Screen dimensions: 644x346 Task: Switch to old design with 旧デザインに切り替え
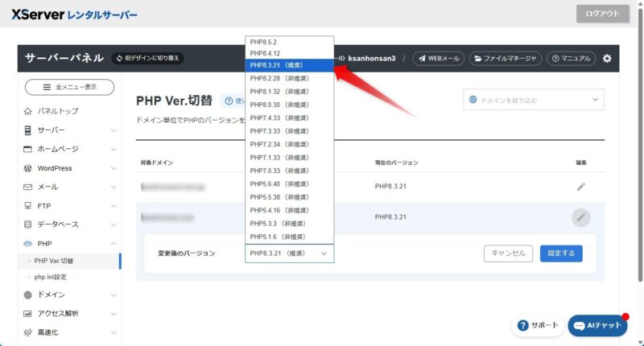[147, 58]
